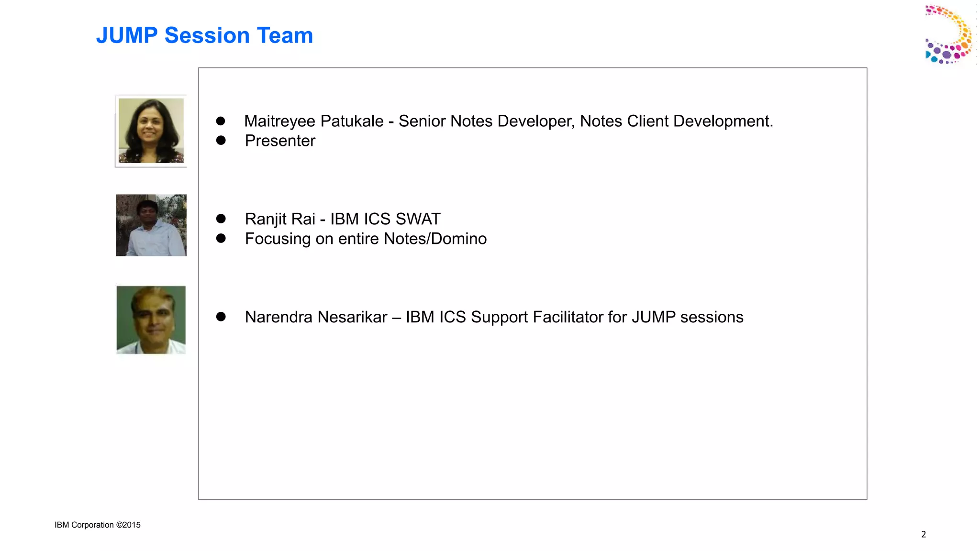Click the 'Ranjit Rai - IBM ICS SWAT' line
The height and width of the screenshot is (551, 980).
[342, 219]
